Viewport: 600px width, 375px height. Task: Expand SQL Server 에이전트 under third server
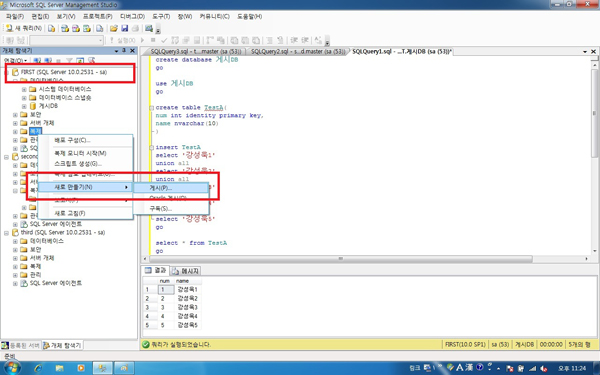tap(15, 284)
